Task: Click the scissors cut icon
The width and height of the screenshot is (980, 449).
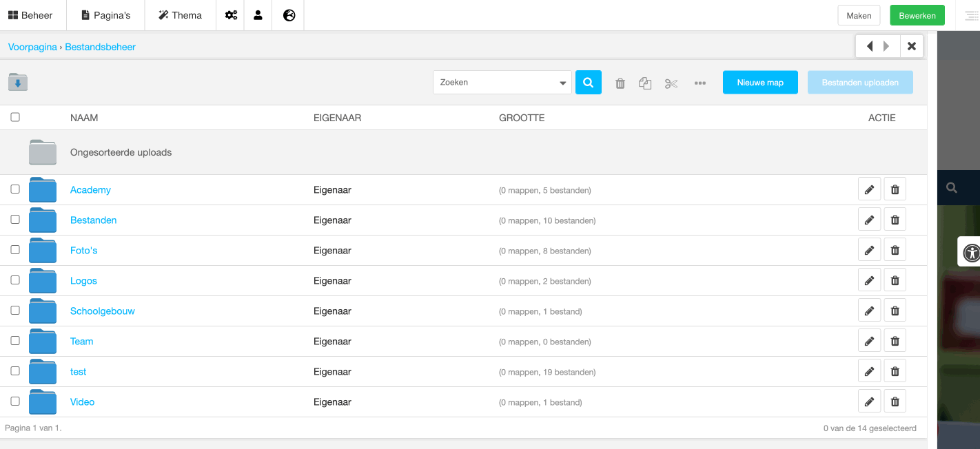Action: pyautogui.click(x=671, y=83)
